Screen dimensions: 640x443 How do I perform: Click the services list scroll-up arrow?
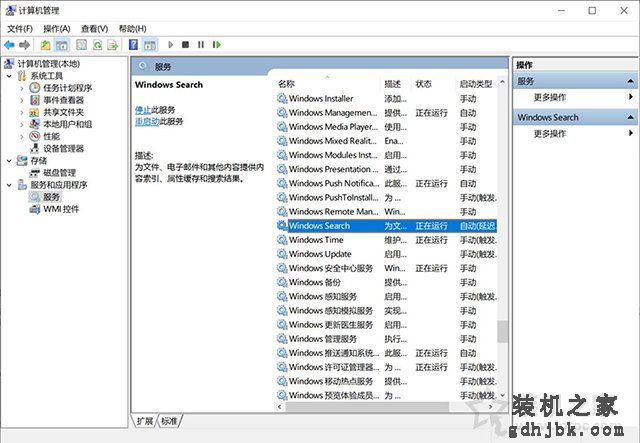click(x=502, y=82)
